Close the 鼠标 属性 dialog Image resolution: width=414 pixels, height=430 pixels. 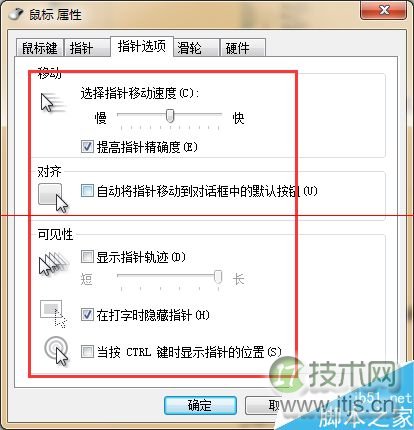point(384,10)
